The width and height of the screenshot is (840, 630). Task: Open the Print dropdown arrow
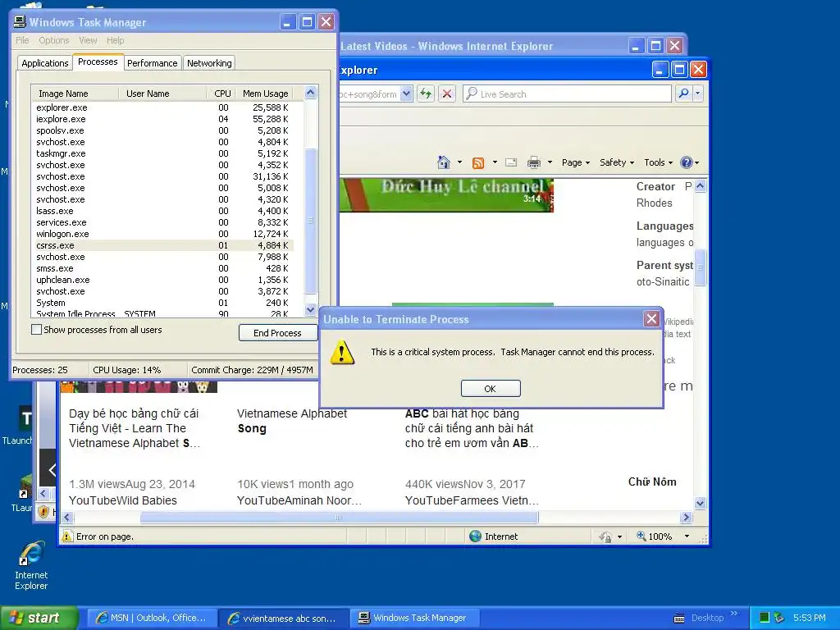(550, 162)
